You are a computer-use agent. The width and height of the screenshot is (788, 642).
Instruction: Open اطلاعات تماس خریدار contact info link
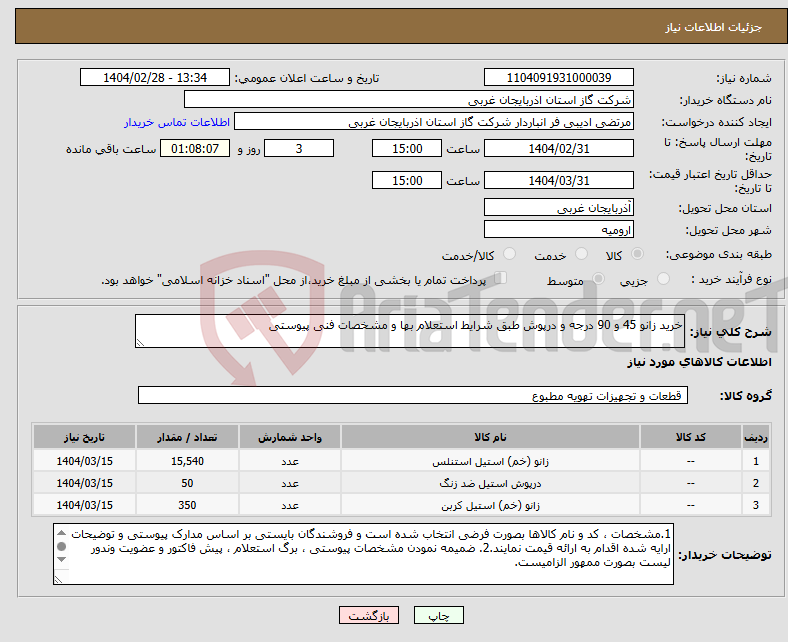[x=177, y=122]
